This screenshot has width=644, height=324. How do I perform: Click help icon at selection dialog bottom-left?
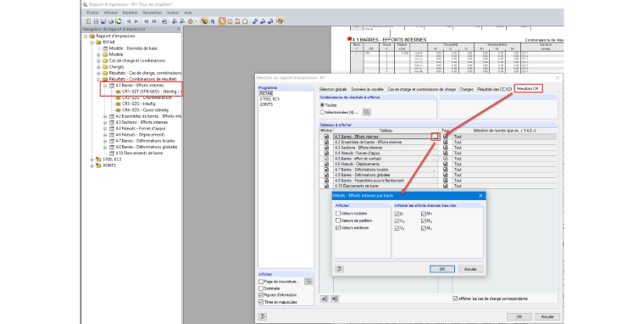262,316
